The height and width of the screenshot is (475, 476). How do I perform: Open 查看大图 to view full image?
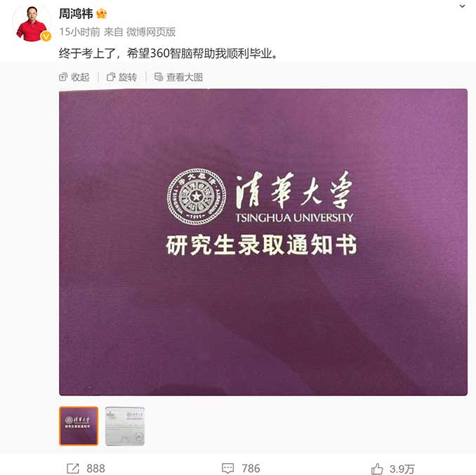point(178,77)
